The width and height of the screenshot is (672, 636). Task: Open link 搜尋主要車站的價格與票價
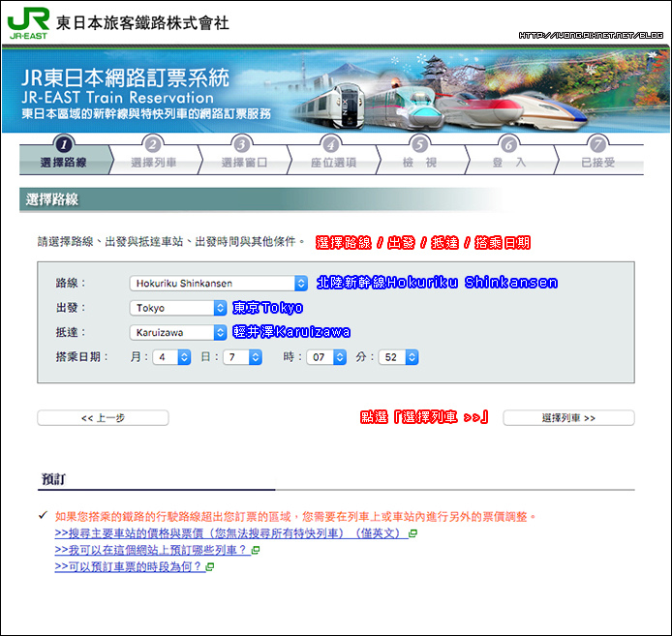231,533
